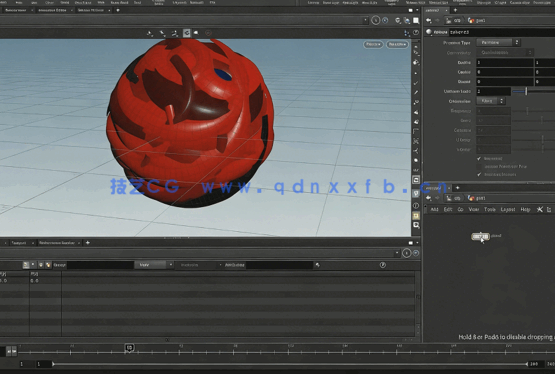Click the node name field in parameter pane
This screenshot has height=374, width=555.
coord(502,32)
